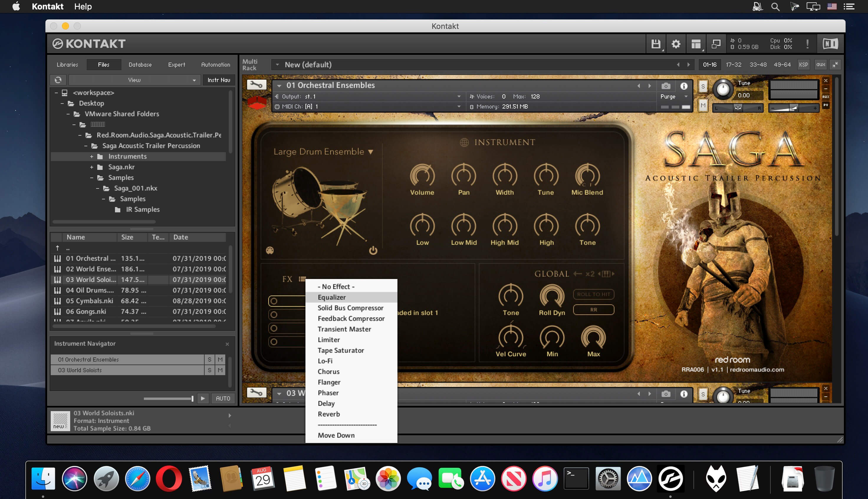Click the multi rack minimize arrows icon
This screenshot has height=499, width=868.
pyautogui.click(x=835, y=64)
